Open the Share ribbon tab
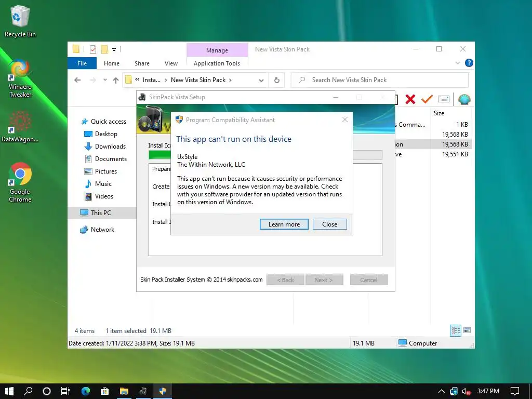The height and width of the screenshot is (399, 532). [x=142, y=63]
